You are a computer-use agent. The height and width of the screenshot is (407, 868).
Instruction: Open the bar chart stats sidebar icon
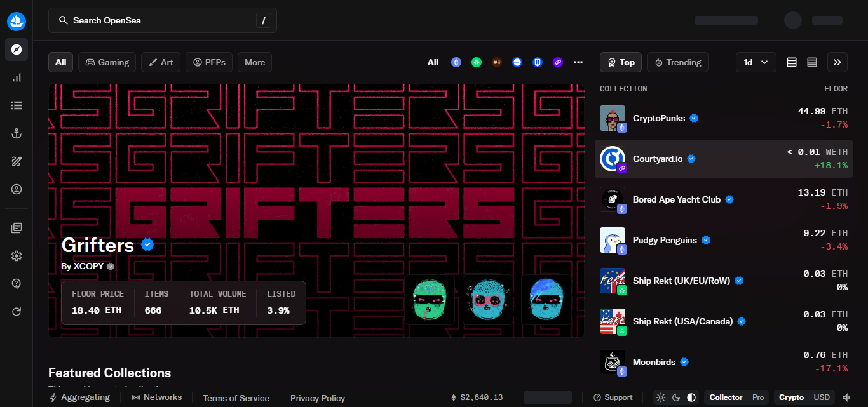tap(17, 77)
